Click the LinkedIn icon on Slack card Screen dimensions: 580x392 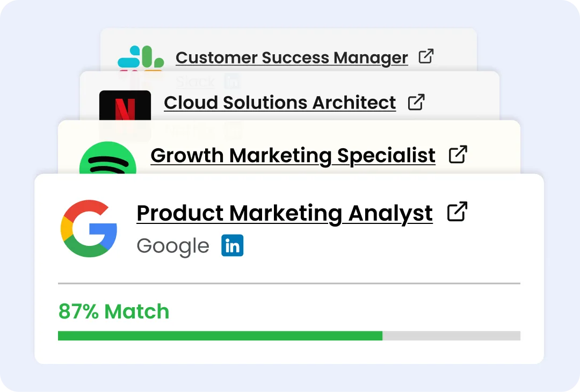point(232,82)
